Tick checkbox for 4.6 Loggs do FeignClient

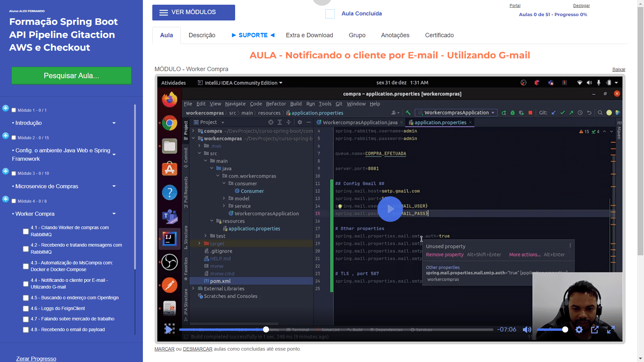point(26,309)
